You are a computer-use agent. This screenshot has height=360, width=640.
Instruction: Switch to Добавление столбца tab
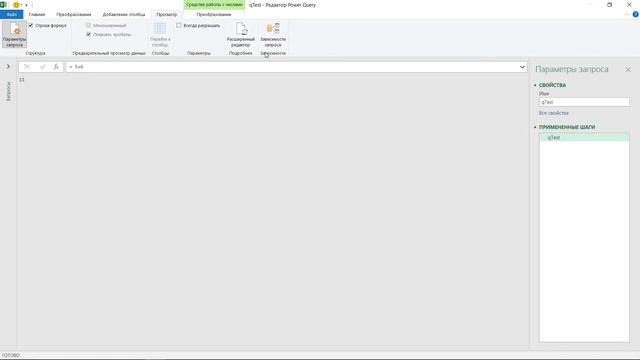pos(124,14)
